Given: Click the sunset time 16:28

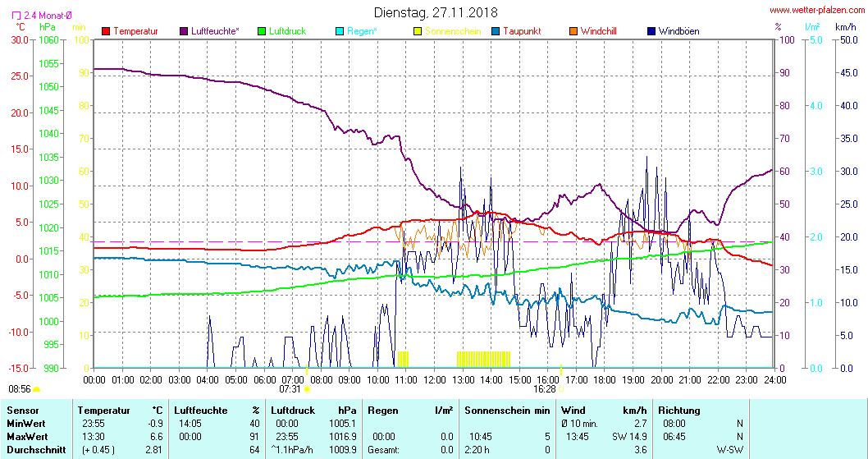Looking at the screenshot, I should pos(544,389).
